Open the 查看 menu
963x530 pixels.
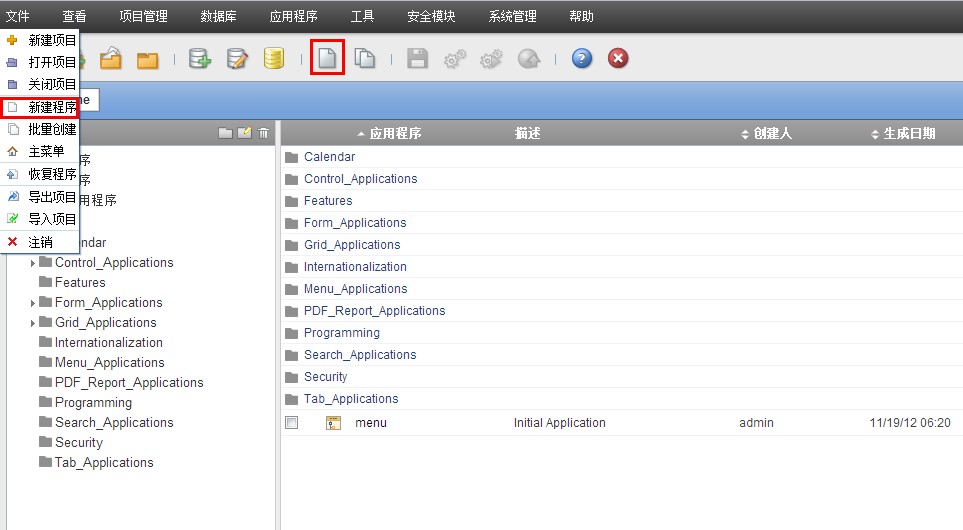[x=74, y=16]
